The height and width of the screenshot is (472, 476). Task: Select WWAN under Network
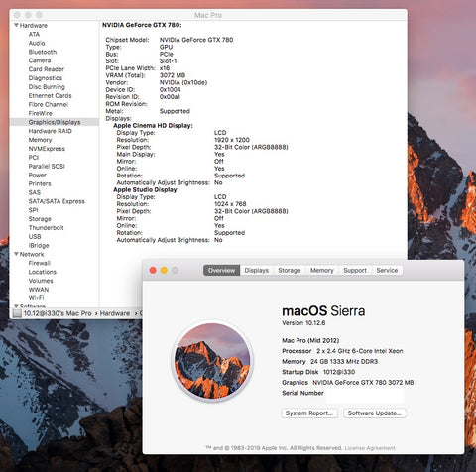tap(39, 290)
